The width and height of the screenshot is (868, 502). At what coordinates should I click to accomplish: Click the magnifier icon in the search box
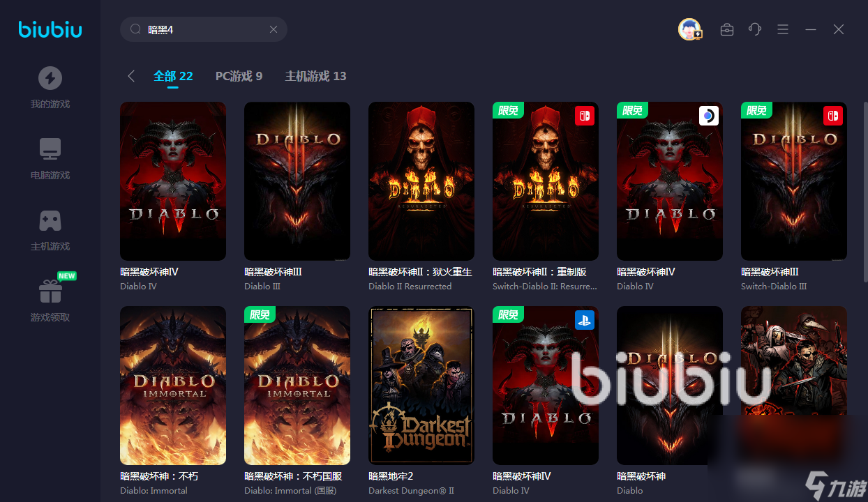[x=135, y=29]
